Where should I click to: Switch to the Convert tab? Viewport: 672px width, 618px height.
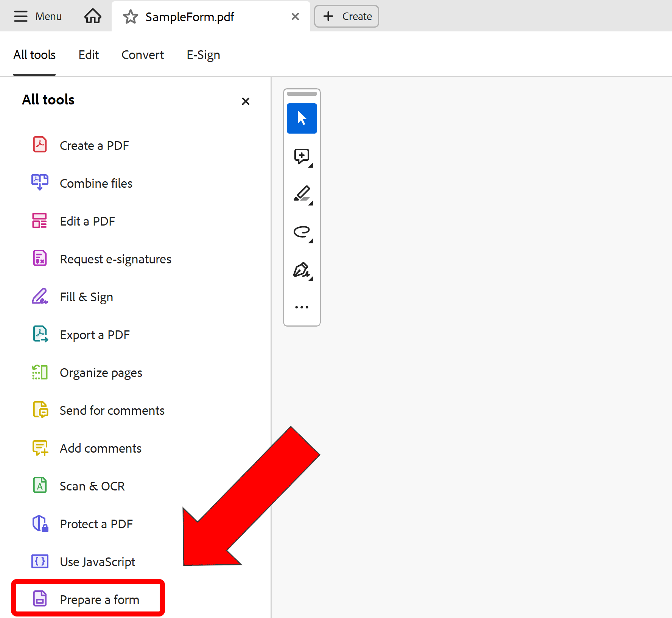point(143,55)
